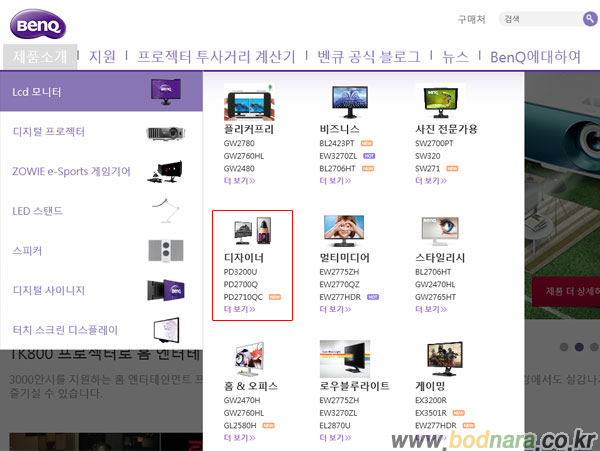Click the 게이밍 category heading
The width and height of the screenshot is (600, 451).
(430, 386)
